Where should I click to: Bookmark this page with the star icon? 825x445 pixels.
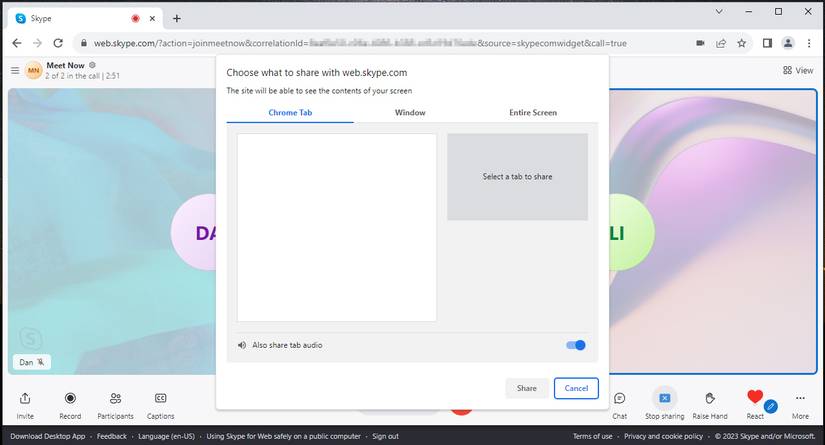click(741, 43)
